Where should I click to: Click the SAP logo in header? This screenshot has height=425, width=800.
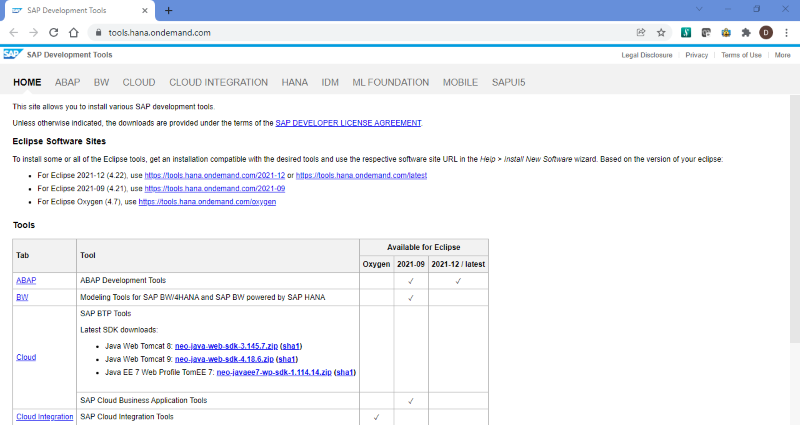point(13,54)
